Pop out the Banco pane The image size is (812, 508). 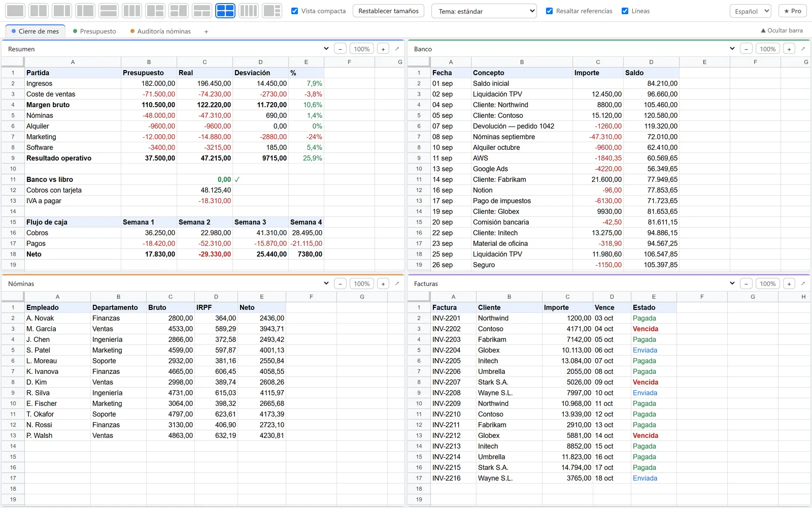tap(803, 49)
